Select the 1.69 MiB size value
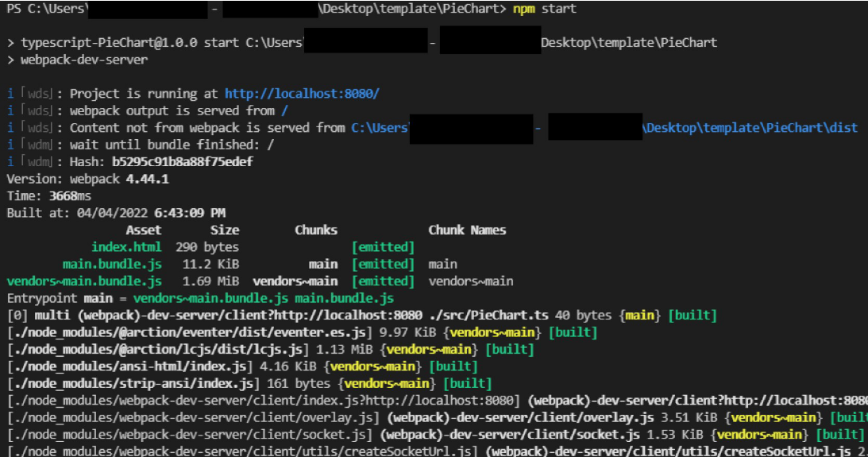This screenshot has width=868, height=457. (x=210, y=281)
